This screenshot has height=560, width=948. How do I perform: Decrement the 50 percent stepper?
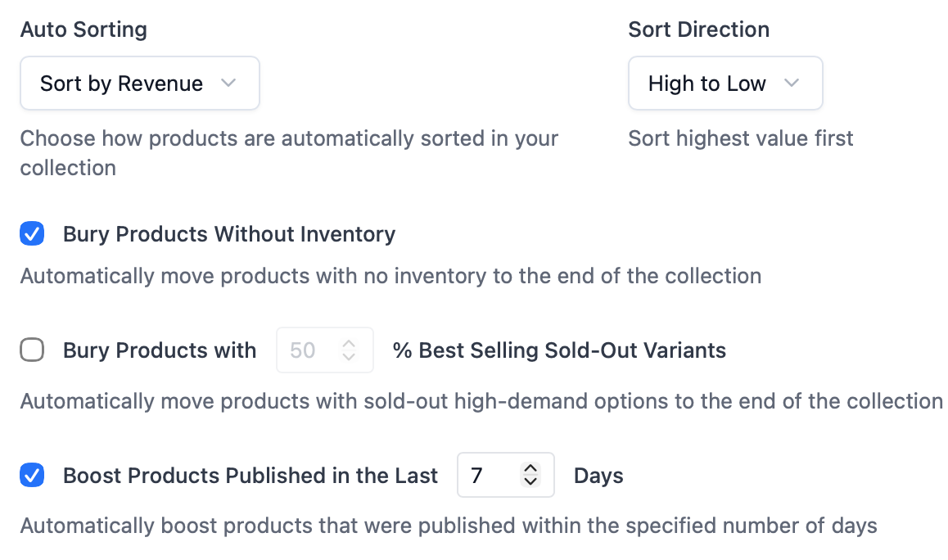coord(349,355)
